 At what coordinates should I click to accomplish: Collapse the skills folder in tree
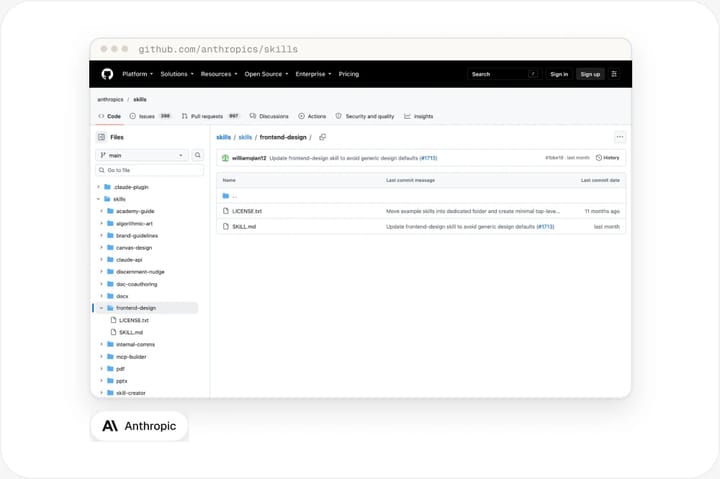pyautogui.click(x=98, y=199)
